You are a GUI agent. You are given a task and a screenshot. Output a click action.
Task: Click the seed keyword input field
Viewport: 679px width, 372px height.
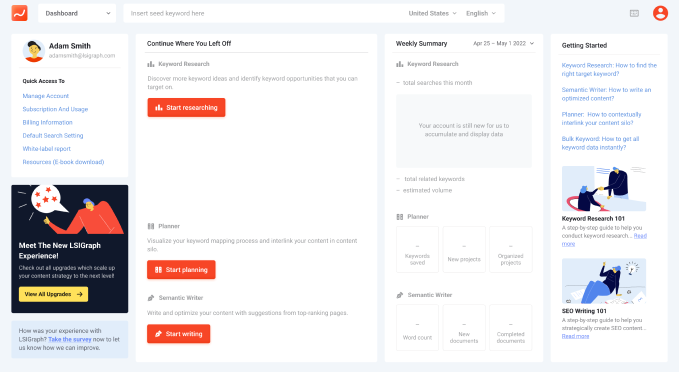click(x=264, y=13)
